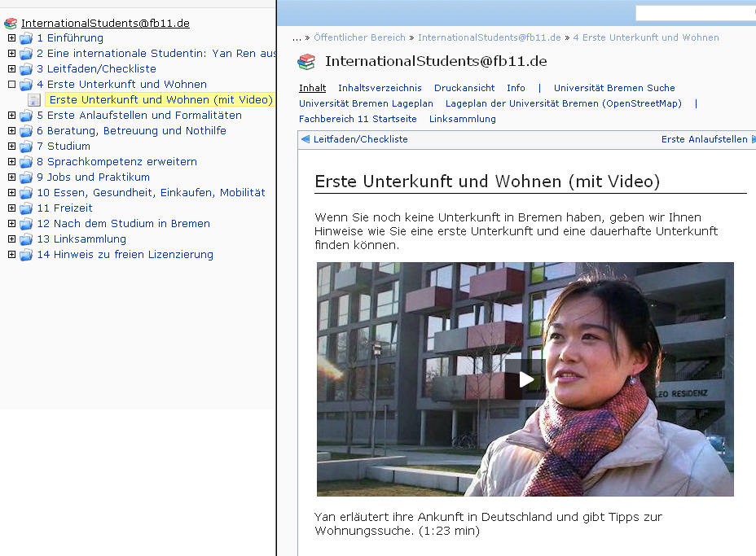Click the books icon beside the InternationalStudents@fb11.de tree root
756x556 pixels.
tap(11, 24)
